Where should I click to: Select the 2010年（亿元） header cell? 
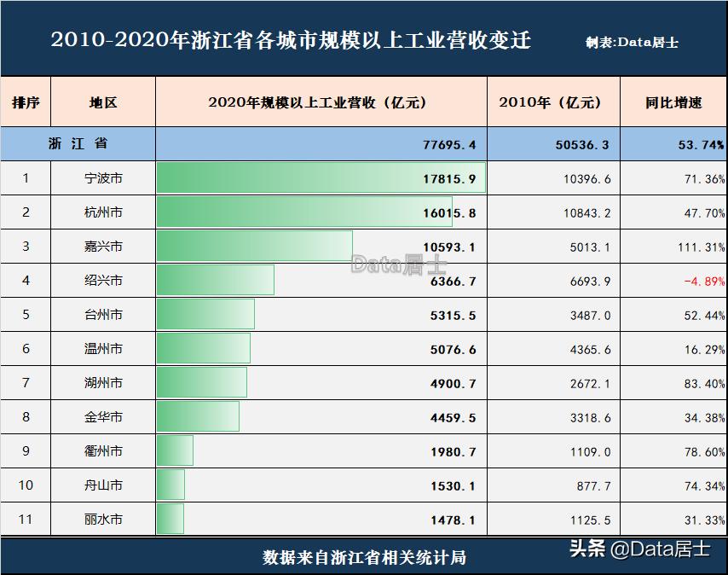[553, 102]
